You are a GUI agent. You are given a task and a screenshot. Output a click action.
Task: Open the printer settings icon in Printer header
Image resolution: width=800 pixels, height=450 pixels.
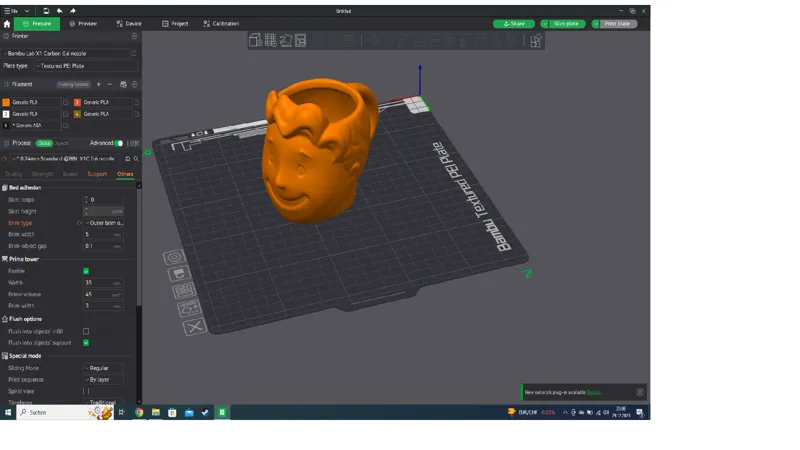point(134,36)
